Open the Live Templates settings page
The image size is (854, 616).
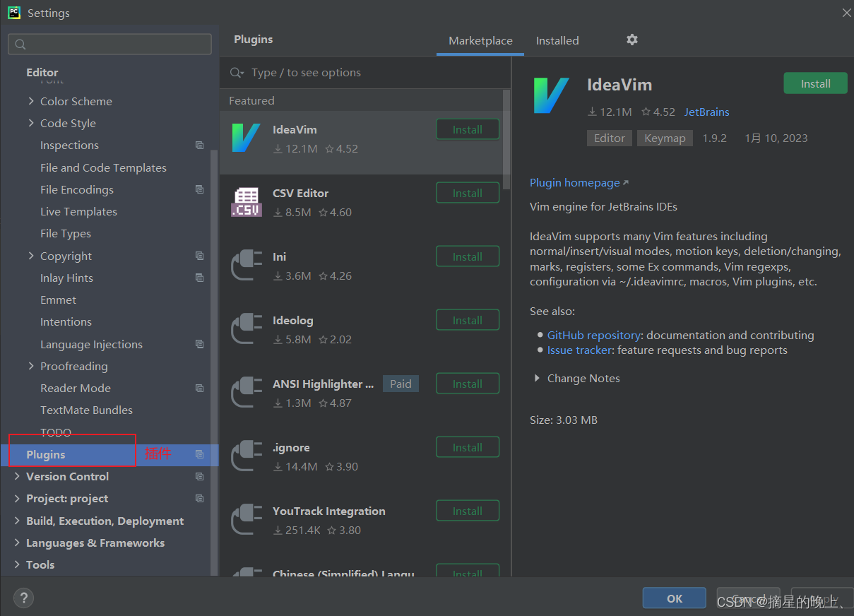tap(78, 211)
